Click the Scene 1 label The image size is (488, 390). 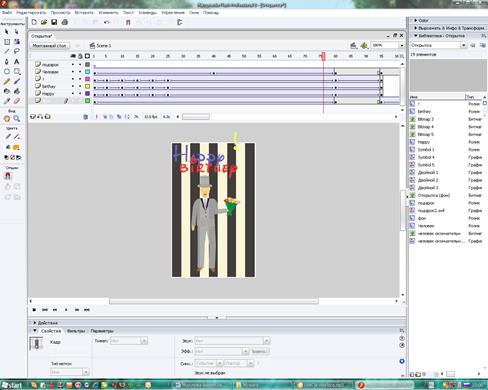click(x=104, y=46)
